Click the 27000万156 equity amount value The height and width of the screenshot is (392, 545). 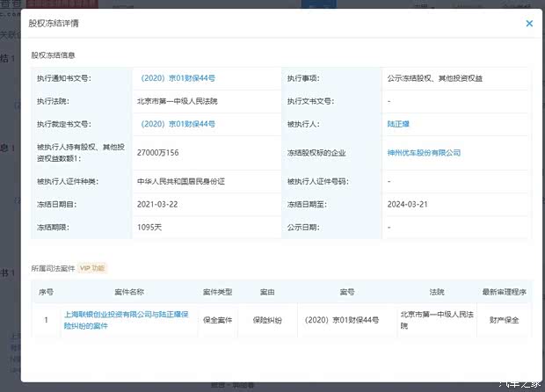point(158,153)
